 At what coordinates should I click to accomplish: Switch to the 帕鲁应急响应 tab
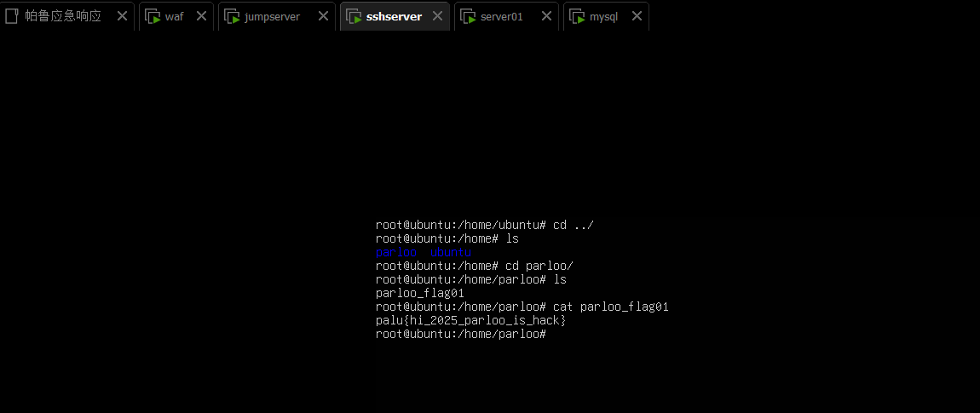(x=63, y=16)
